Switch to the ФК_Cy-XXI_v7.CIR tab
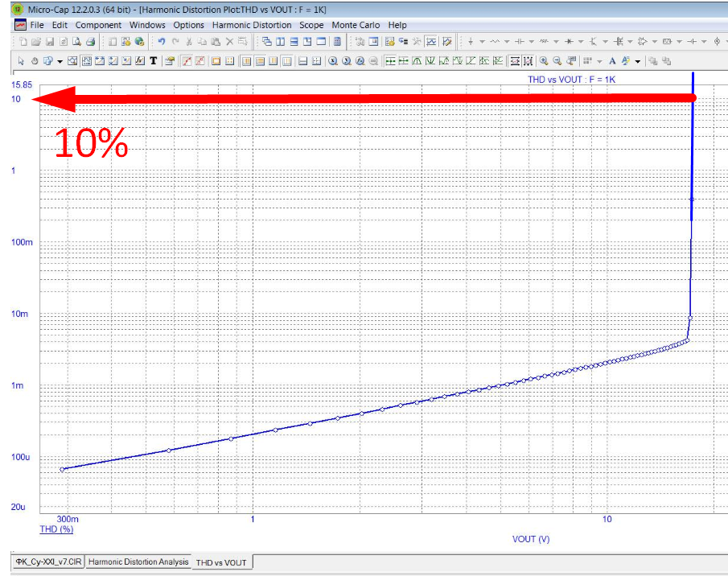Image resolution: width=728 pixels, height=576 pixels. [x=48, y=562]
